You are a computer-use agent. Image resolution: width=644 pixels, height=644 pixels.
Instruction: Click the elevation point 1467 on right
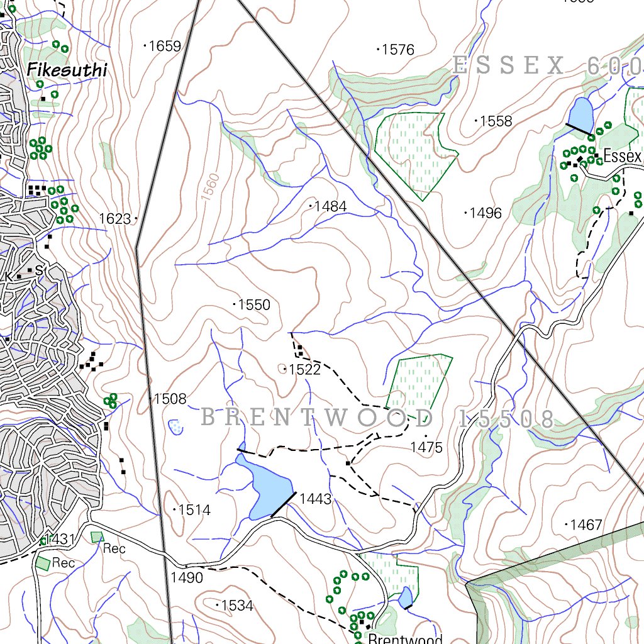click(x=565, y=524)
